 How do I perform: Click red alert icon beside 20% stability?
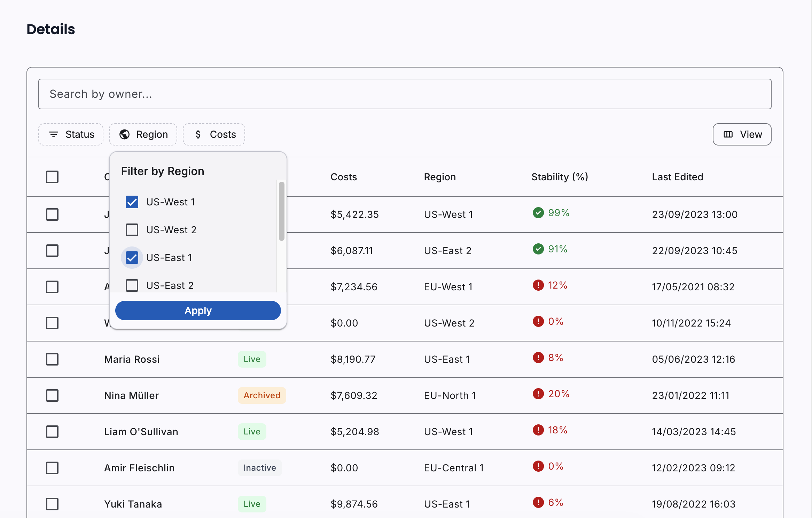click(x=538, y=394)
